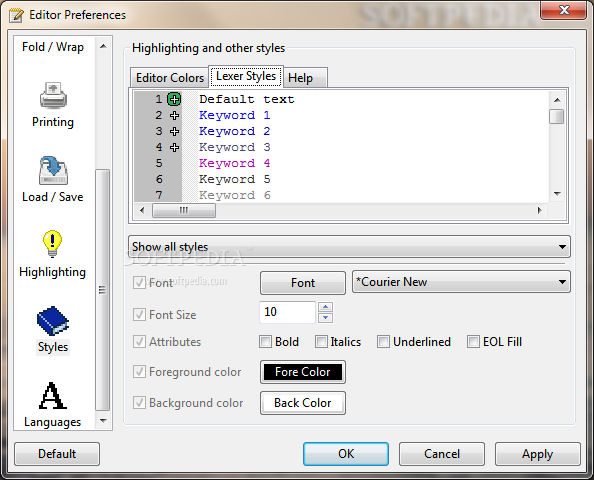Increase font size with up arrow
The image size is (594, 480).
tap(325, 307)
